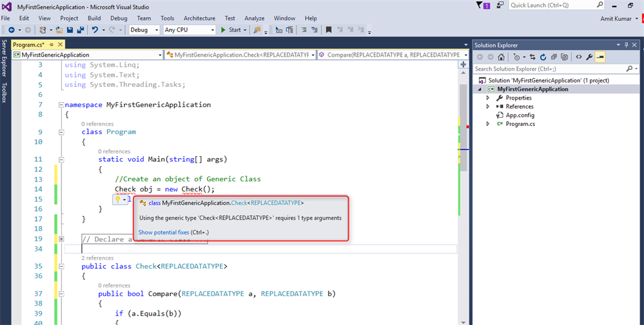Click the Save All toolbar icon
The height and width of the screenshot is (325, 644).
pos(80,30)
